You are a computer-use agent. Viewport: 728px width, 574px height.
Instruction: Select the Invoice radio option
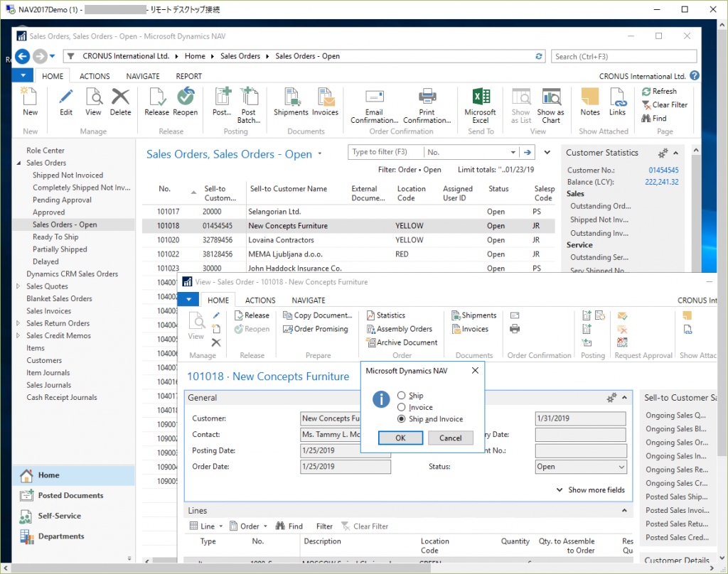tap(402, 407)
